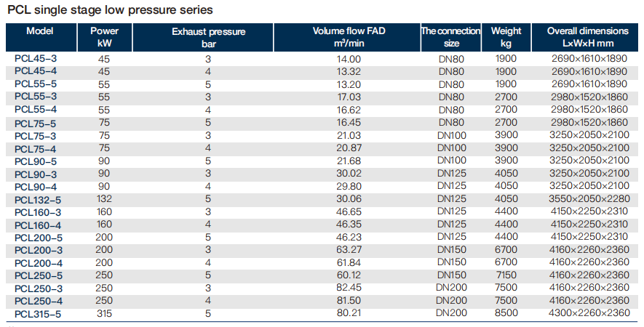
Task: Select the 8500 weight value
Action: [x=506, y=313]
